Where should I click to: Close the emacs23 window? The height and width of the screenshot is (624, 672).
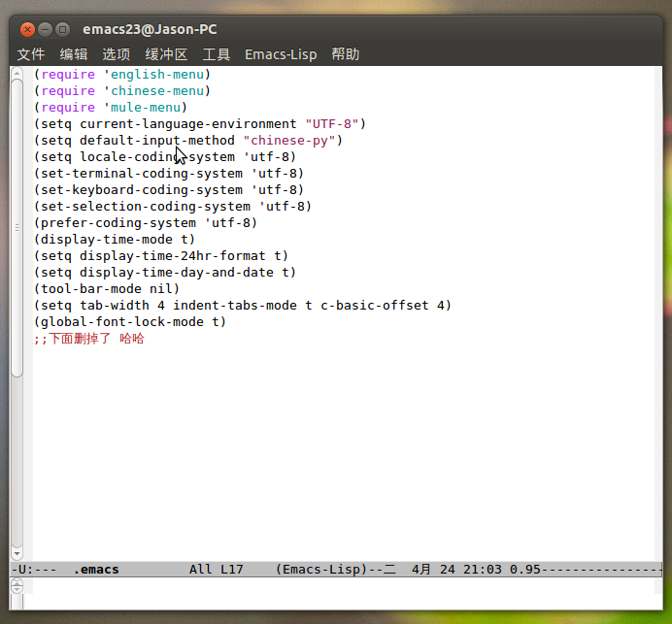pyautogui.click(x=27, y=29)
